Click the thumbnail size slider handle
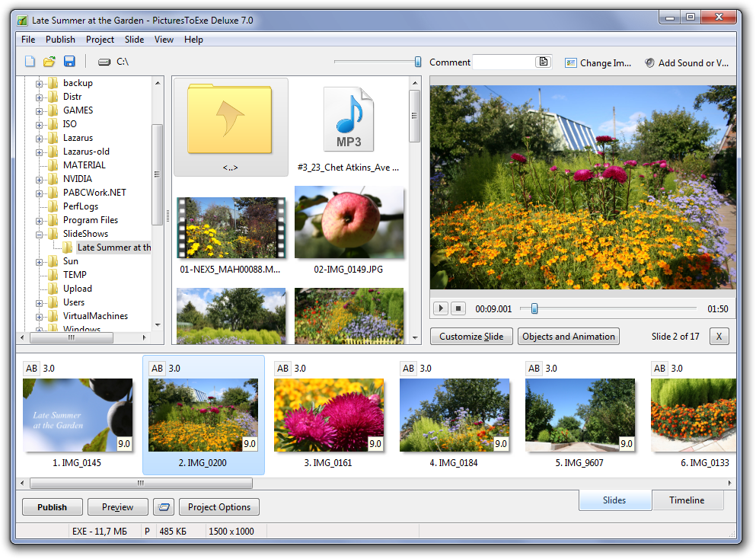The height and width of the screenshot is (559, 756). (x=417, y=61)
